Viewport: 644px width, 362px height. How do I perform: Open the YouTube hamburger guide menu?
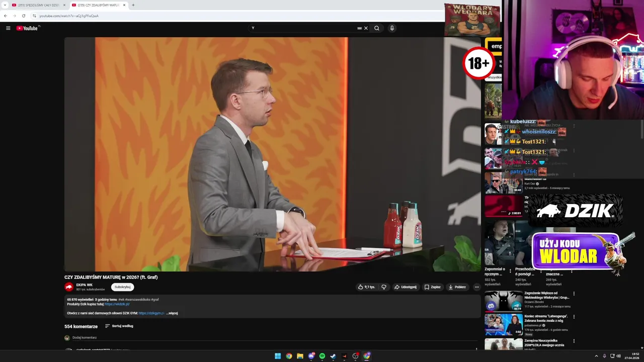pos(8,28)
